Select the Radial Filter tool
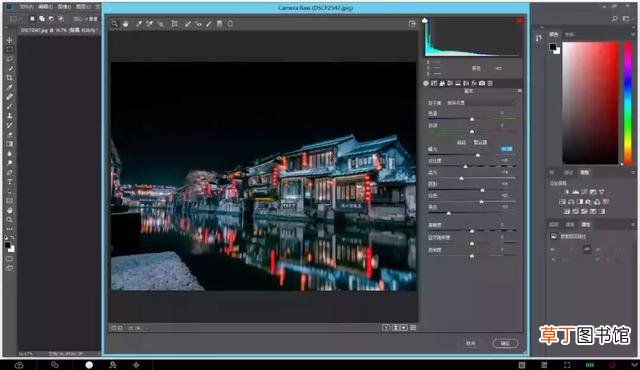This screenshot has height=370, width=640. 230,24
